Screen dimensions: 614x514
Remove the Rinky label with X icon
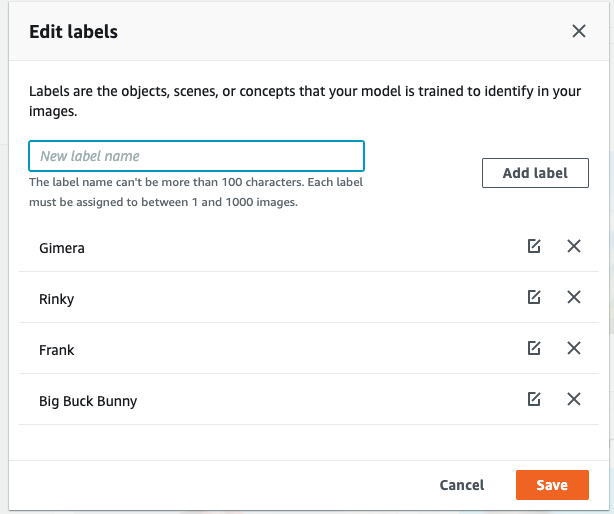[x=574, y=297]
